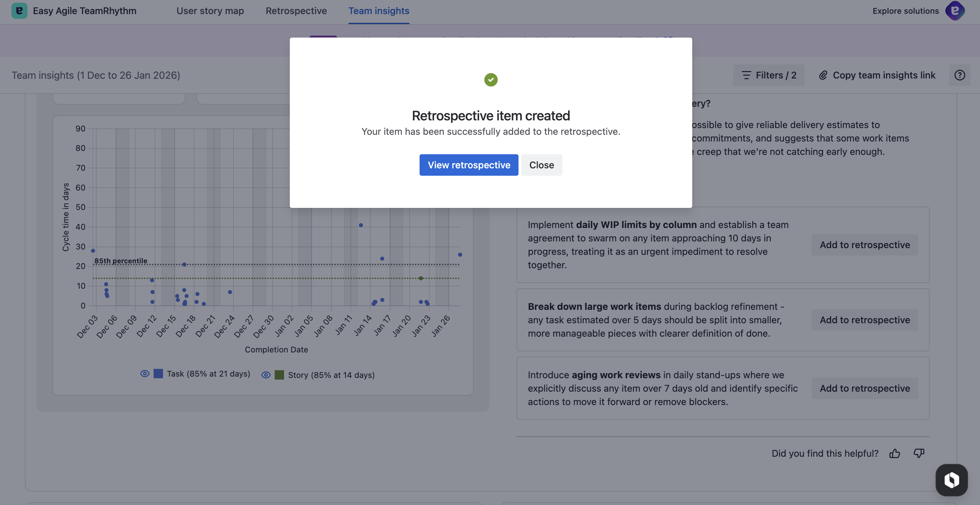This screenshot has height=505, width=980.
Task: Close the Retrospective item created dialog
Action: coord(541,165)
